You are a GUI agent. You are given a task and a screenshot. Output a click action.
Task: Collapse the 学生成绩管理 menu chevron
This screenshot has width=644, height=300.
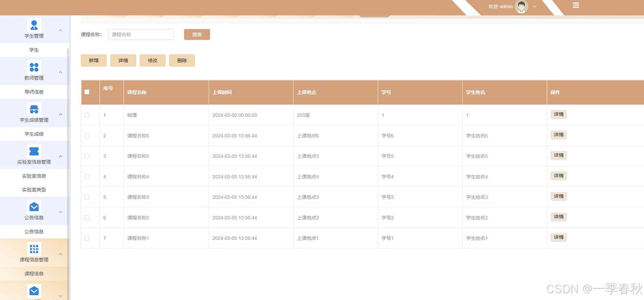coord(60,114)
